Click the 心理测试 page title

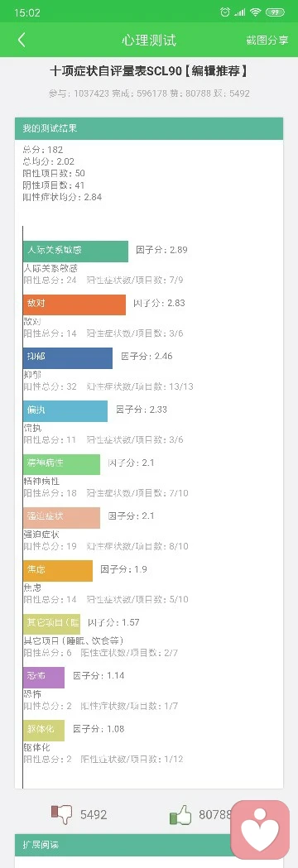point(149,40)
